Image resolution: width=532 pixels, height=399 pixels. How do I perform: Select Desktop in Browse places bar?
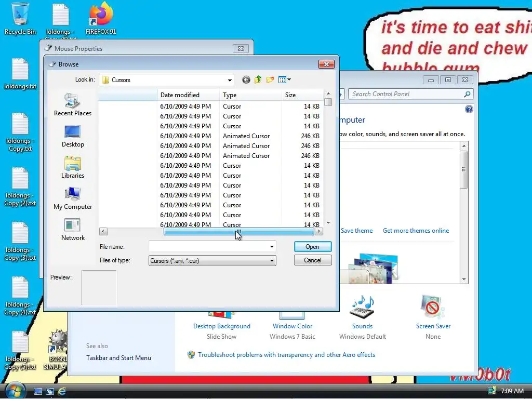pos(73,137)
